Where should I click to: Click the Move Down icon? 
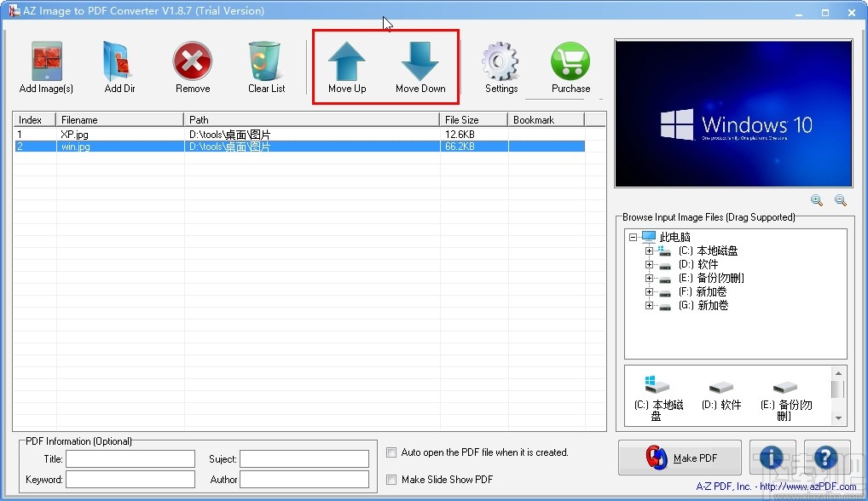[x=420, y=60]
